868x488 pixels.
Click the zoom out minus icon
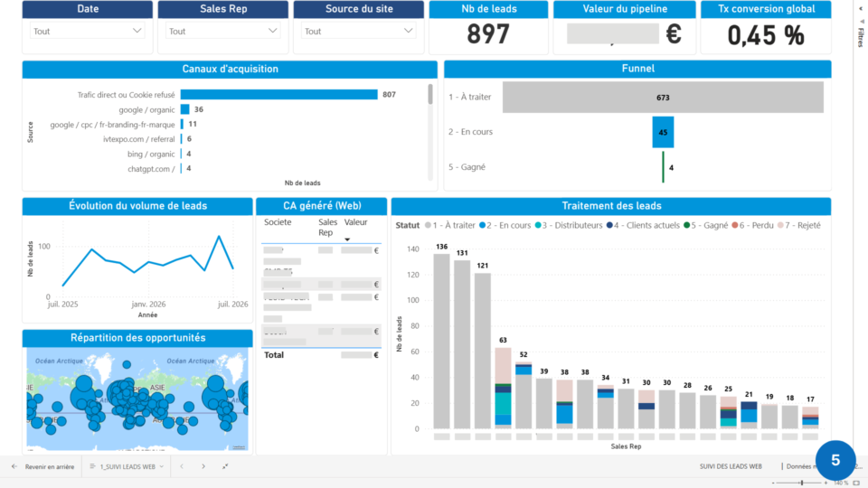(773, 483)
